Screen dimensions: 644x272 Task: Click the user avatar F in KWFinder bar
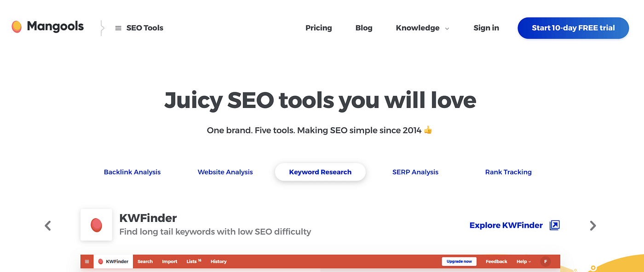pyautogui.click(x=546, y=261)
